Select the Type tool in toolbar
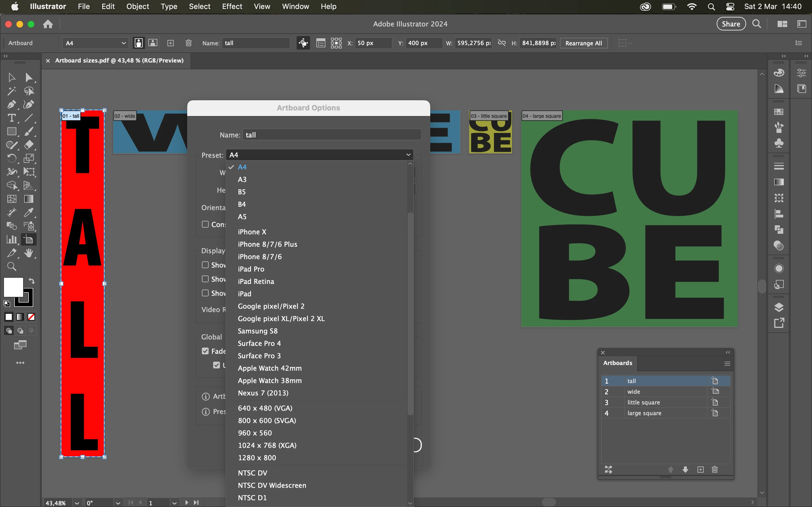Viewport: 812px width, 507px height. tap(11, 118)
